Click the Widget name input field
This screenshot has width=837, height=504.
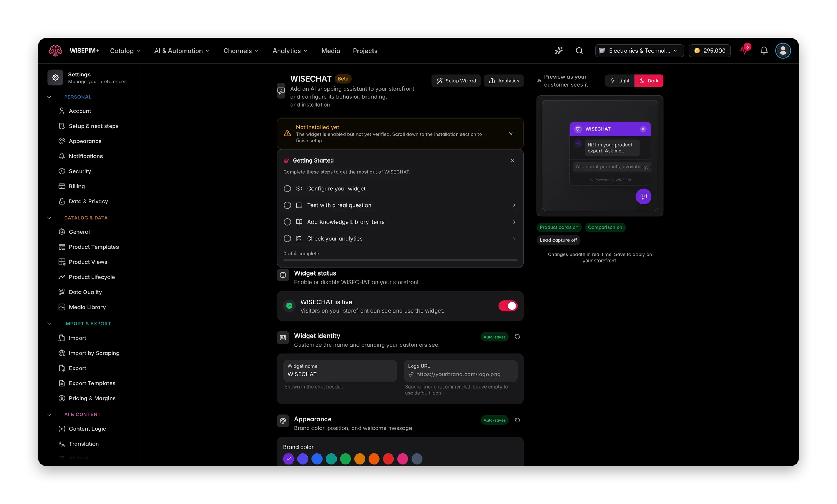[340, 371]
